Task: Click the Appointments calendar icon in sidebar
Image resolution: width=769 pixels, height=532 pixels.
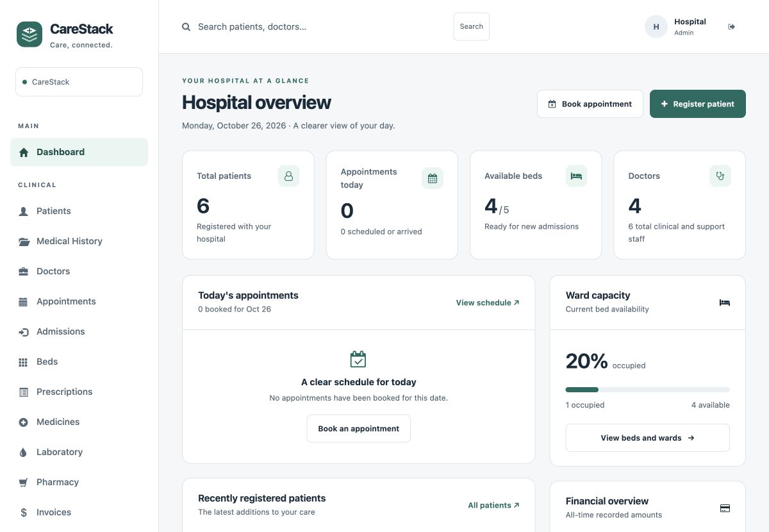Action: coord(24,302)
